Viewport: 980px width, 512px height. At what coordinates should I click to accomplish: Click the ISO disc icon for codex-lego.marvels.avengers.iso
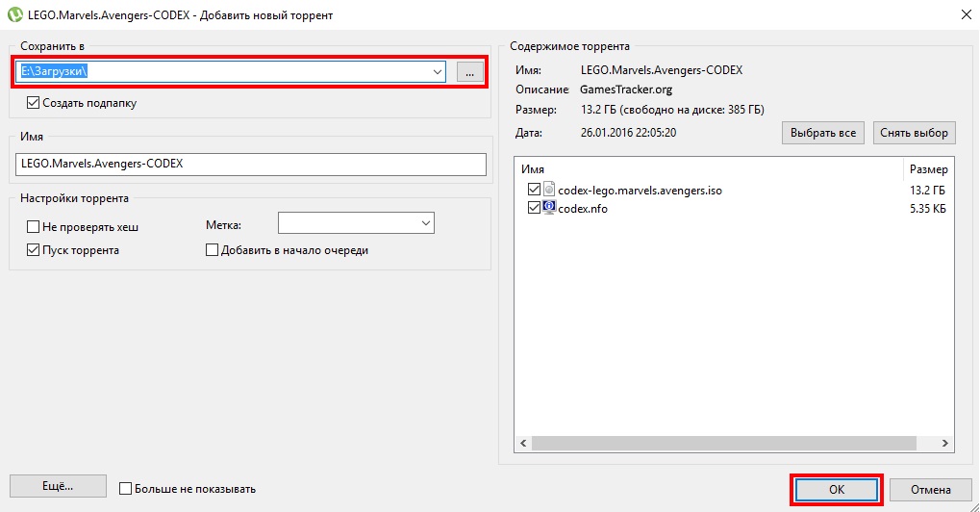point(549,190)
